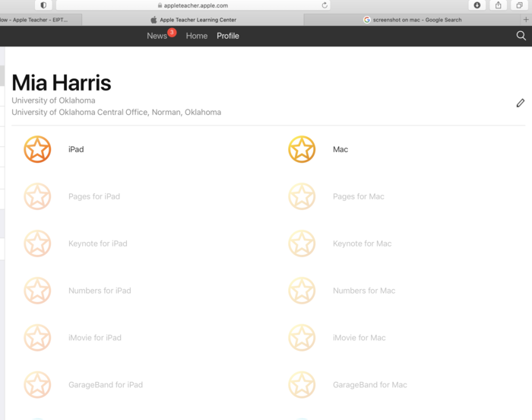Click the GarageBand for iPad badge star
532x420 pixels.
(x=37, y=385)
